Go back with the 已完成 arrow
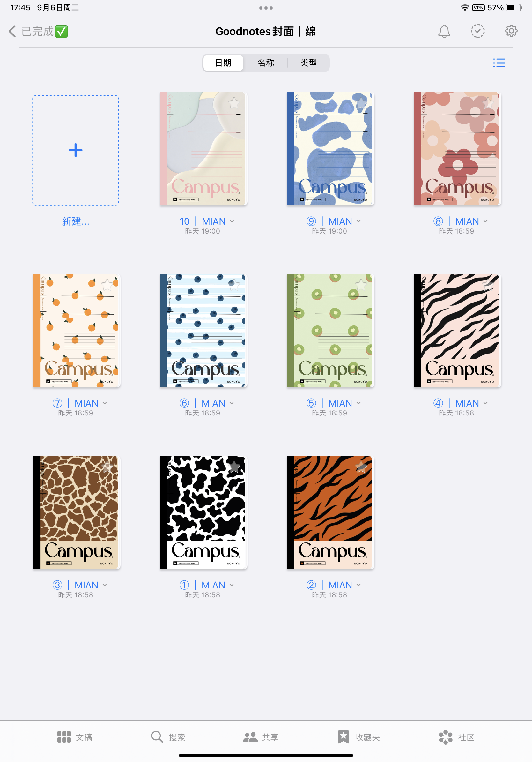532x762 pixels. [x=12, y=31]
